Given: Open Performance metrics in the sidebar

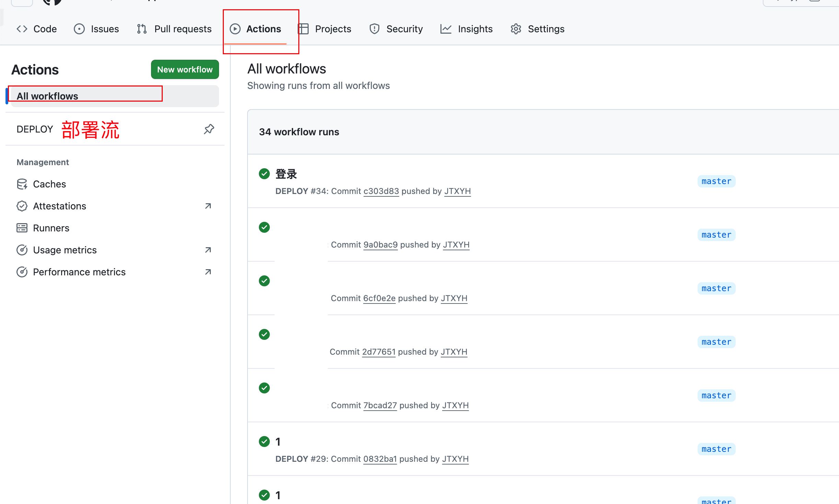Looking at the screenshot, I should [79, 272].
